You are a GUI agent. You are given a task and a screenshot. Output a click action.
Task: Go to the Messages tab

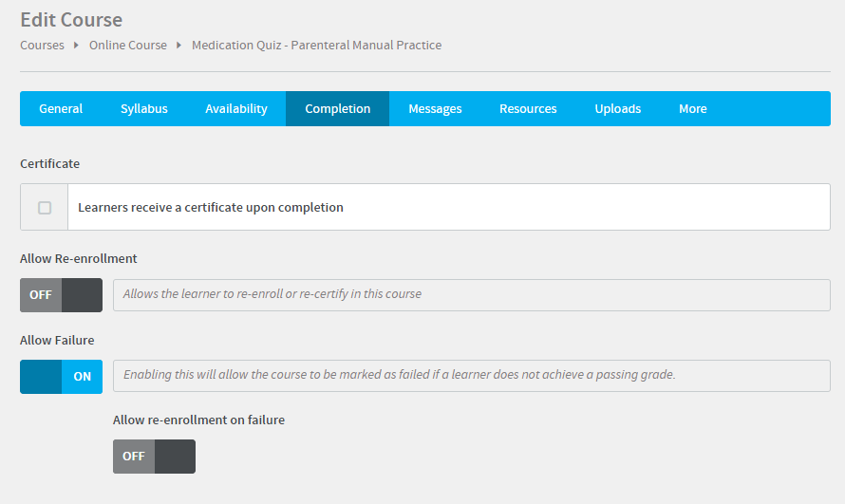pyautogui.click(x=435, y=109)
